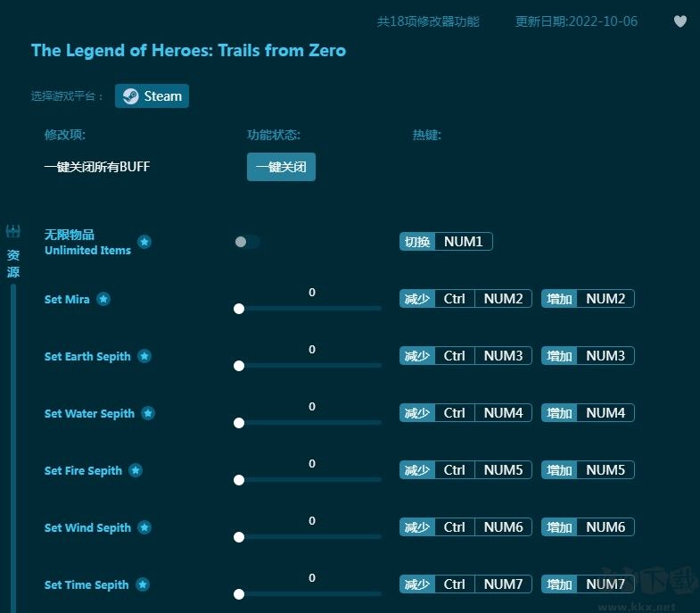The height and width of the screenshot is (613, 700).
Task: Open the 资源 sidebar category icon
Action: click(x=13, y=233)
